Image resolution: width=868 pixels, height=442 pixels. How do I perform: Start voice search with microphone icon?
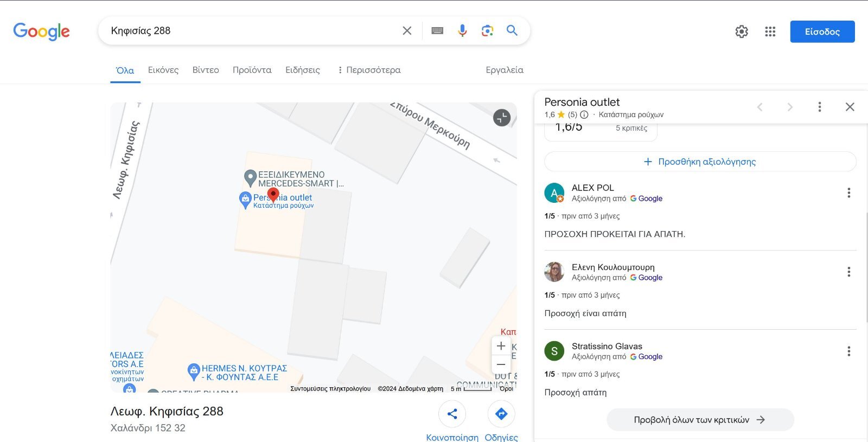click(462, 31)
